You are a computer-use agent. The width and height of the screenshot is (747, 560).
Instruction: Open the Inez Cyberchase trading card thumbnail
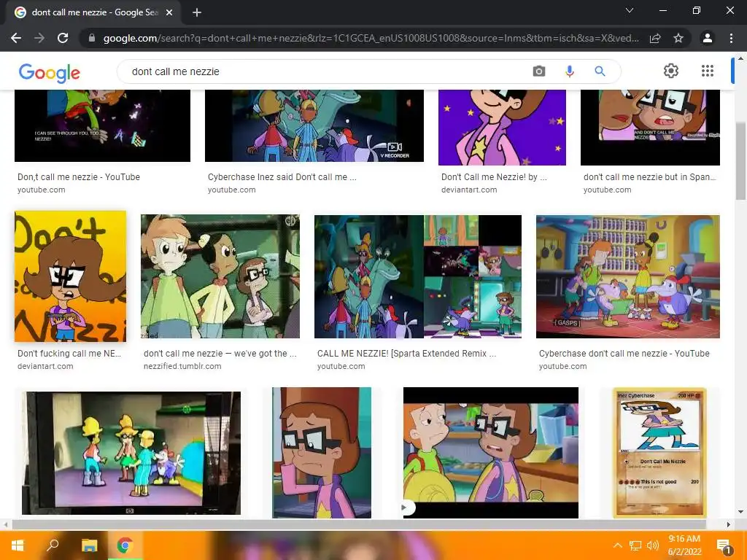click(659, 452)
